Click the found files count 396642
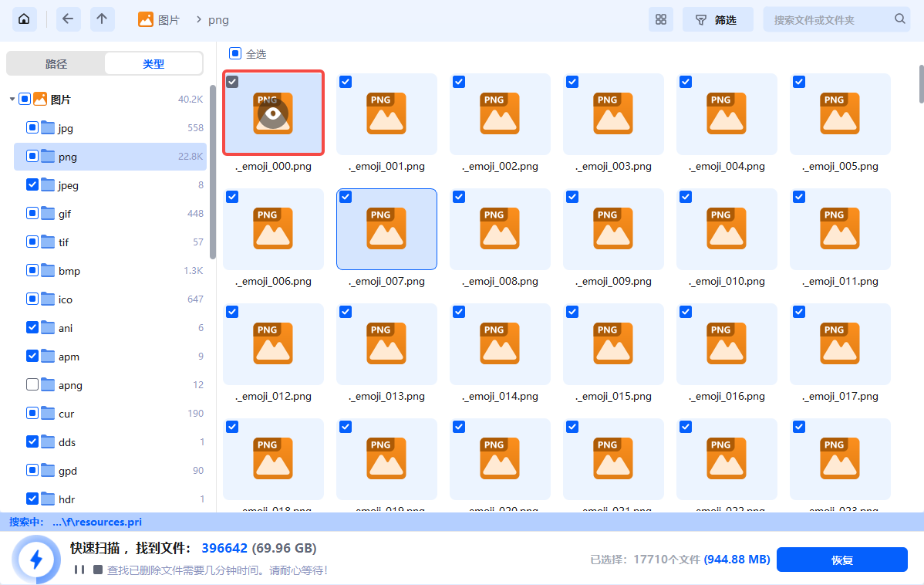 coord(224,549)
